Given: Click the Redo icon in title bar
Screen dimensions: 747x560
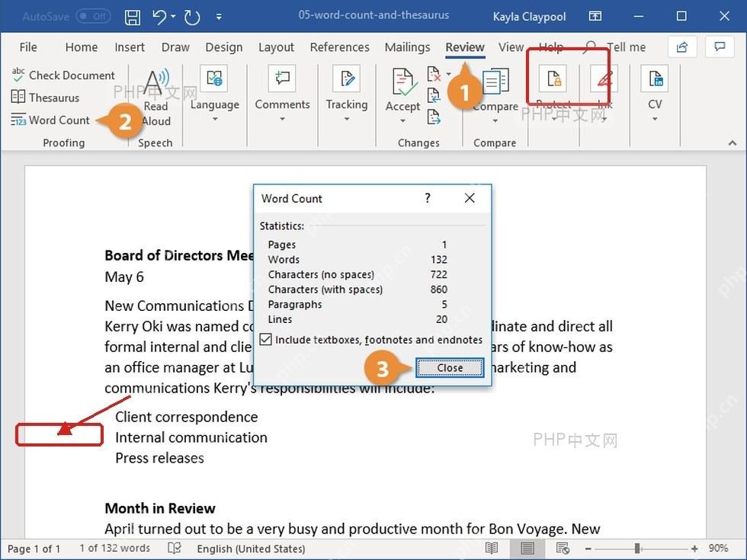Looking at the screenshot, I should pos(192,18).
